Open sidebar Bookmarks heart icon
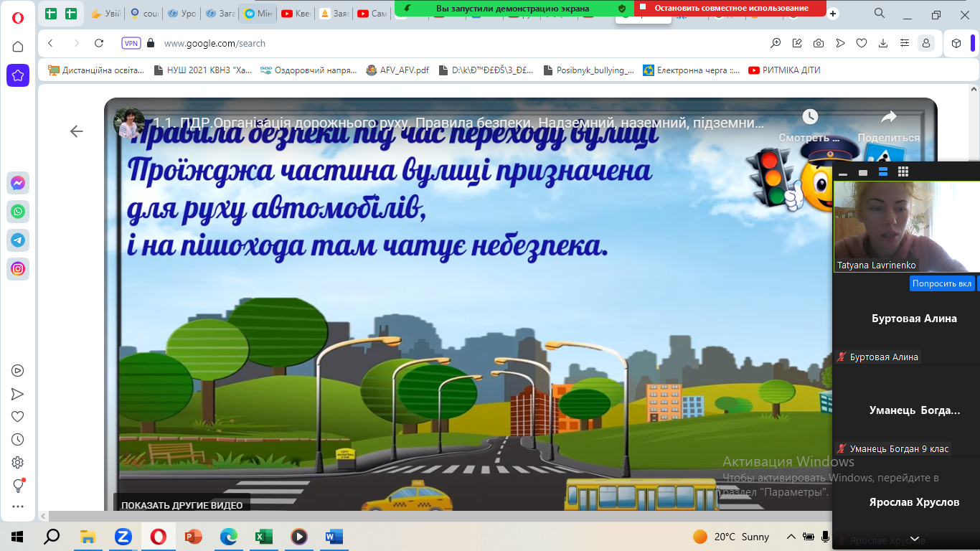Screen dimensions: 980x551 click(x=18, y=417)
